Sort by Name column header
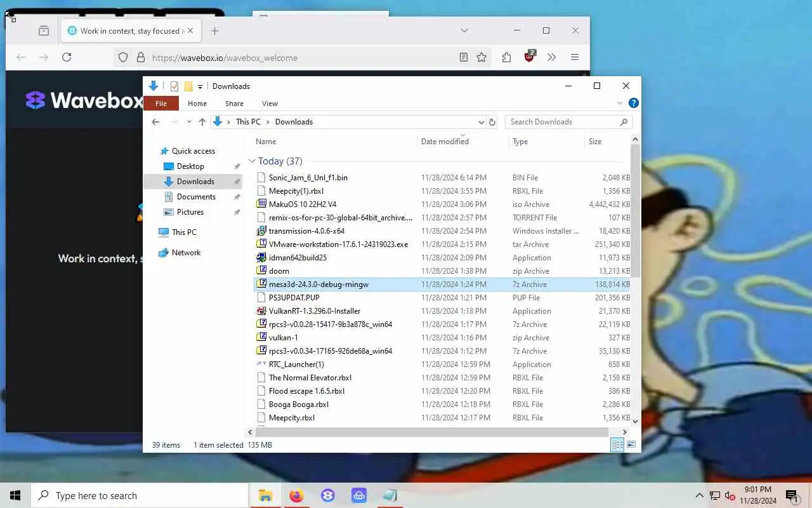 pos(334,142)
